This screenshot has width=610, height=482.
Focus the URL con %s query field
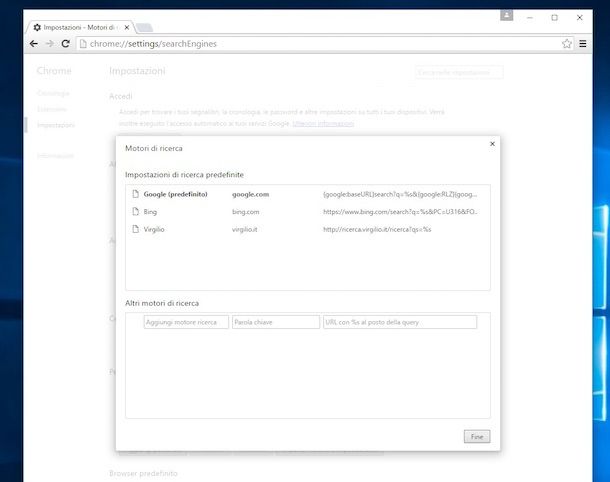click(x=400, y=322)
